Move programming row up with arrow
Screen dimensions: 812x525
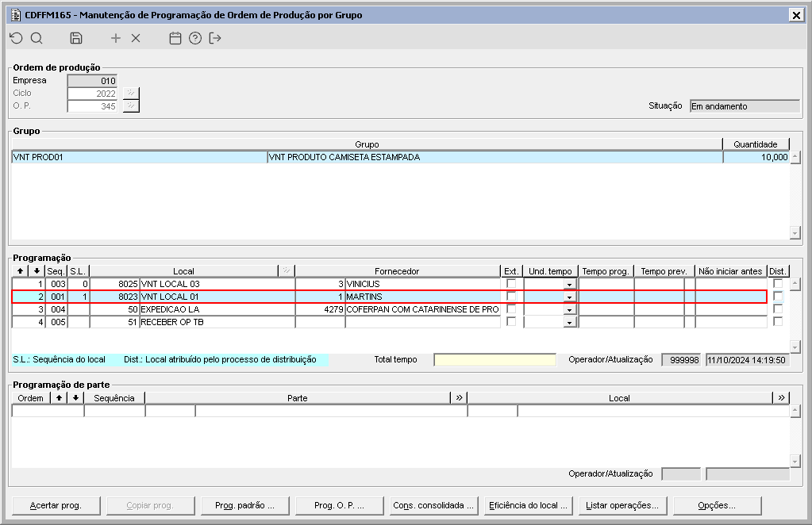tap(20, 271)
